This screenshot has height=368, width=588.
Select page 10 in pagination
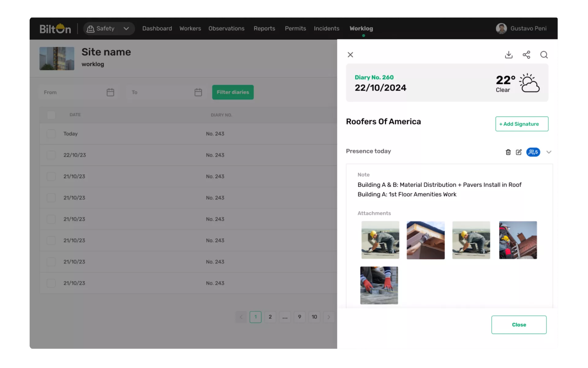click(x=314, y=317)
